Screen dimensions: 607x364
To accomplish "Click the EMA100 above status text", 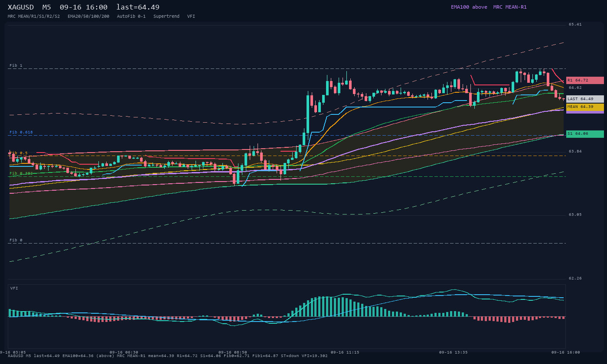I will [469, 7].
